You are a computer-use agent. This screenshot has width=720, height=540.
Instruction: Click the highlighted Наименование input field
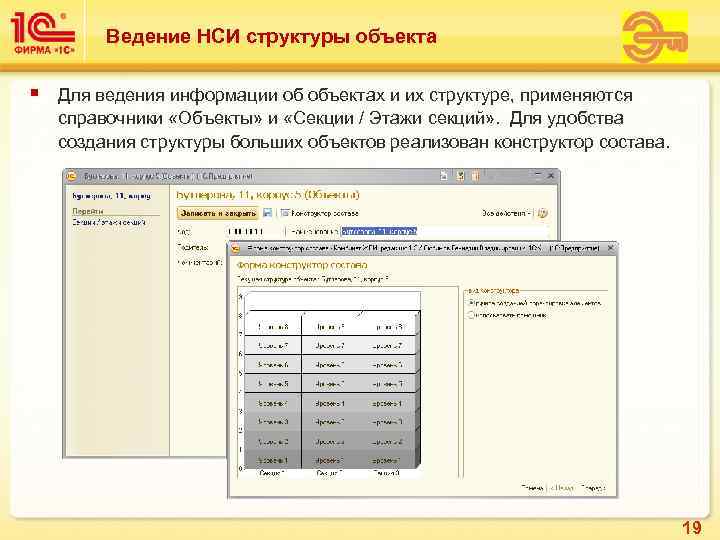444,231
